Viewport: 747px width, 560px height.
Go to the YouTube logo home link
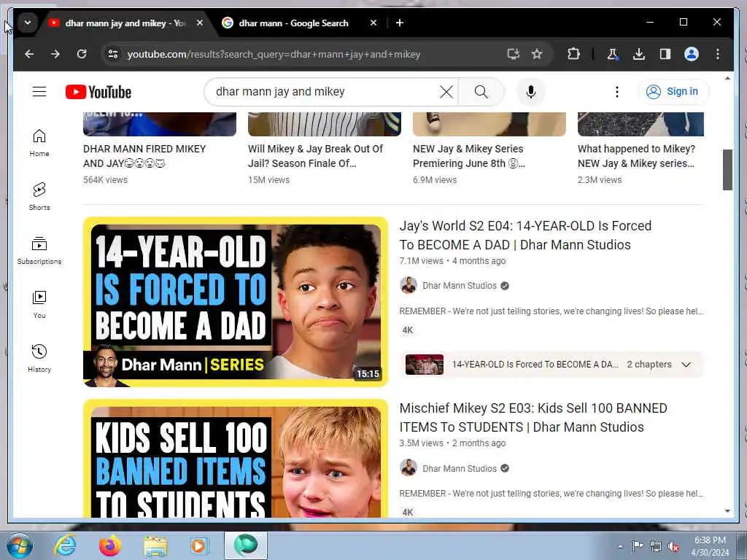pyautogui.click(x=98, y=92)
